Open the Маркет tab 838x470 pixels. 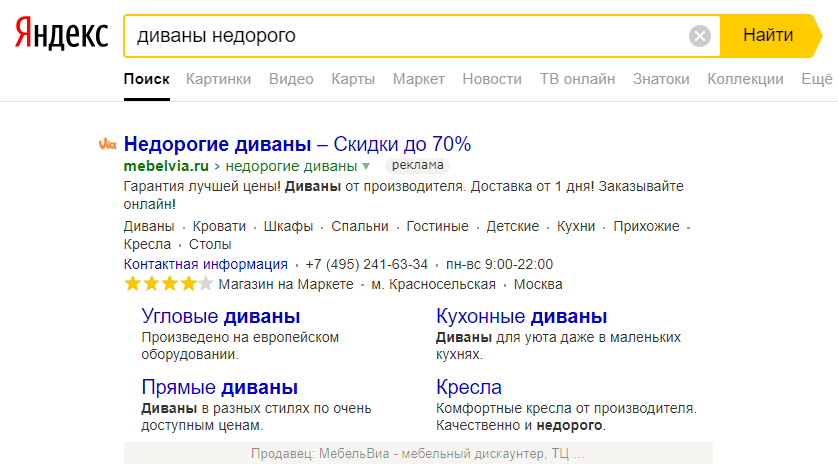coord(419,79)
